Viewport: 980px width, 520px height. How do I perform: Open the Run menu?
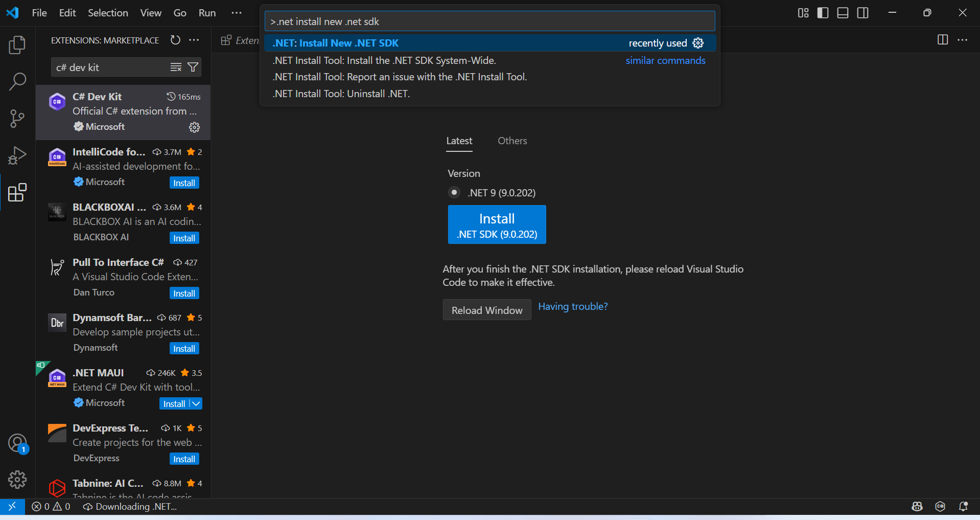(207, 13)
